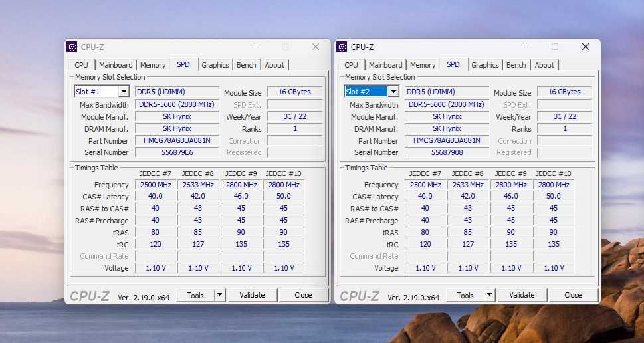This screenshot has width=644, height=343.
Task: Open About tab in right window
Action: 544,65
